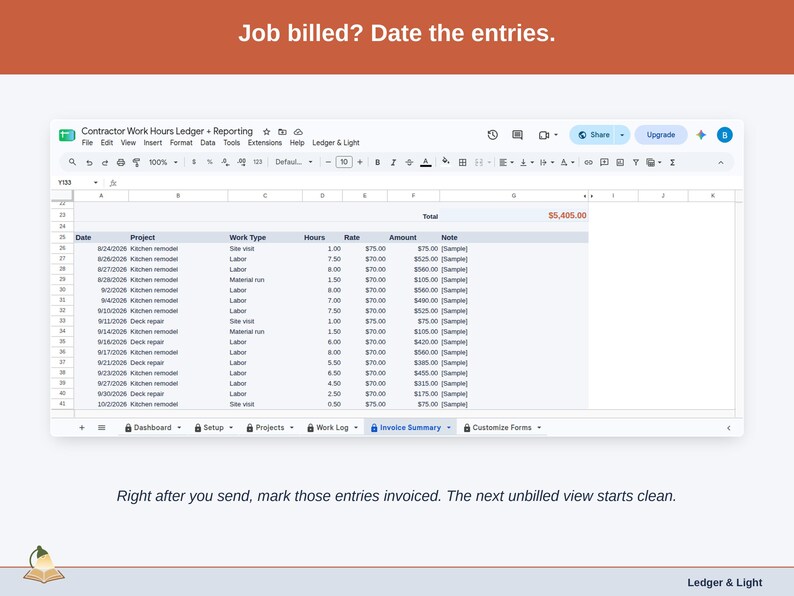Image resolution: width=794 pixels, height=596 pixels.
Task: Increase the font size
Action: tap(360, 162)
